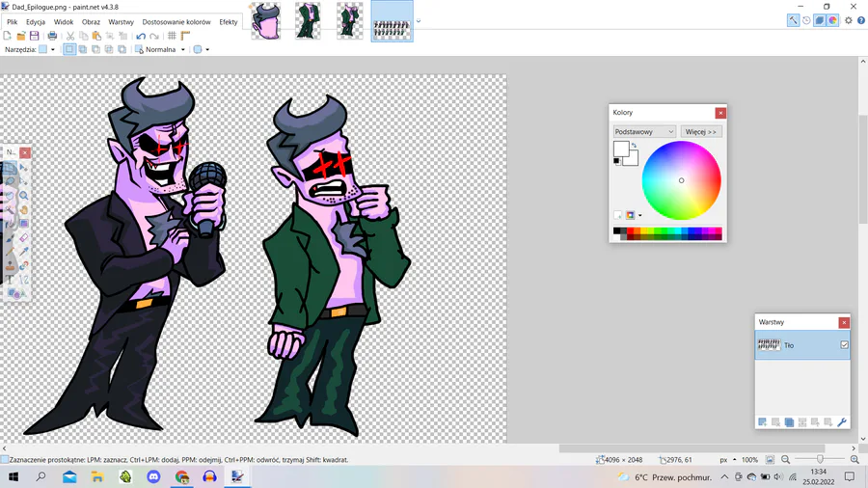Show hidden system tray icons
This screenshot has height=488, width=868.
pyautogui.click(x=724, y=477)
